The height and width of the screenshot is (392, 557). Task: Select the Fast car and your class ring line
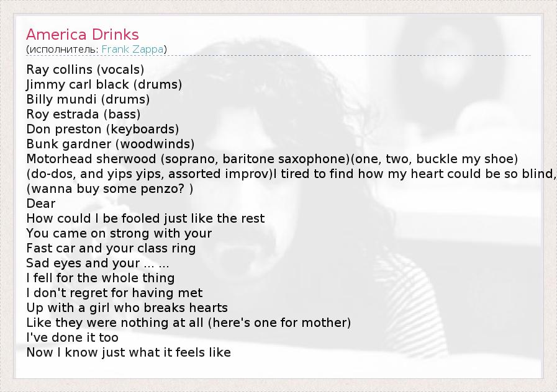tap(111, 248)
